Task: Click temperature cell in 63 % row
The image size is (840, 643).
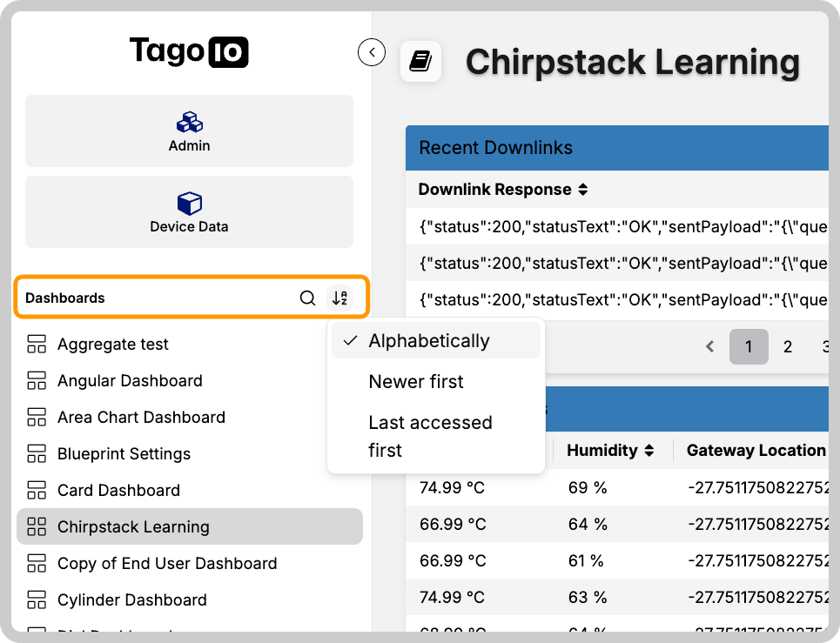Action: click(x=452, y=597)
